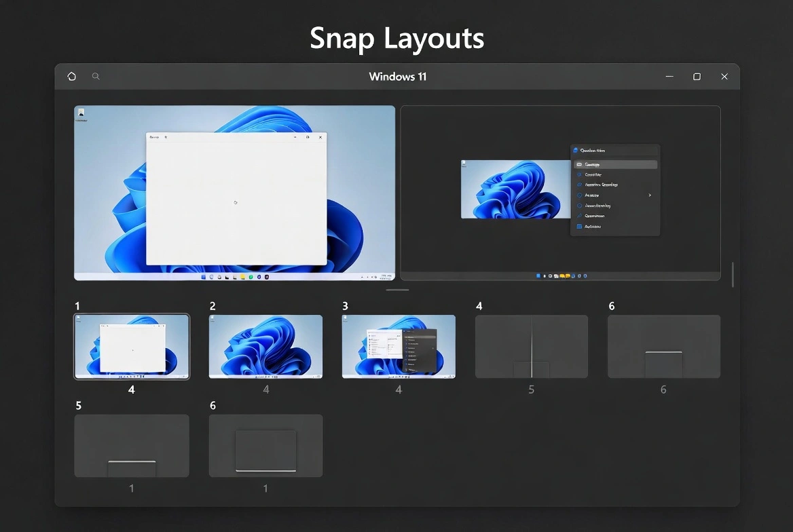Click the system clock on the preview taskbar
Viewport: 793px width, 532px height.
pyautogui.click(x=385, y=277)
